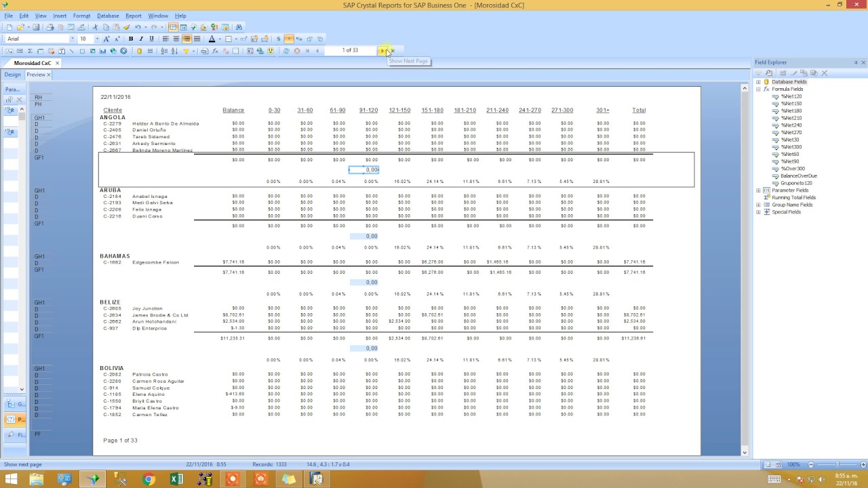Pin the Field Explorer panel
This screenshot has height=488, width=868.
tap(856, 62)
